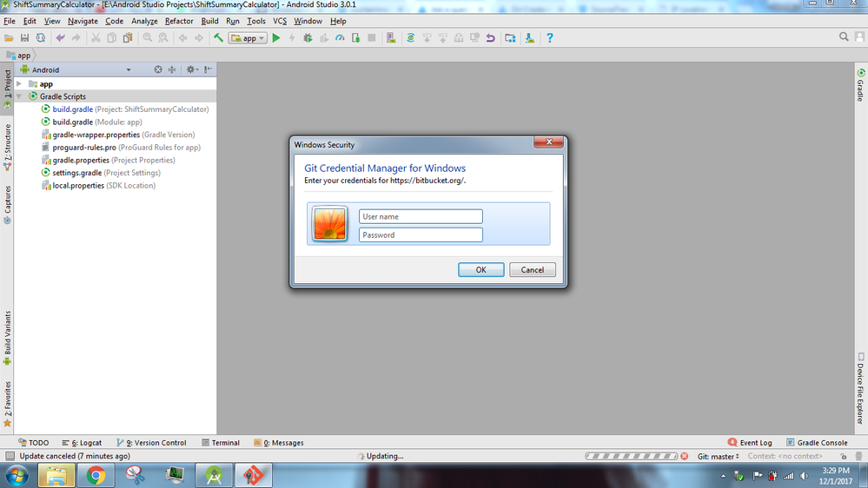Click the Password field in credential dialog
This screenshot has width=868, height=488.
coord(421,234)
